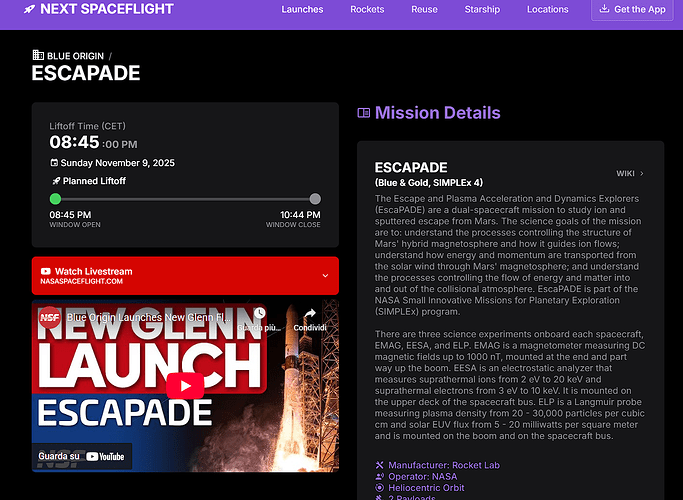Click the calendar icon beside the launch date

54,163
